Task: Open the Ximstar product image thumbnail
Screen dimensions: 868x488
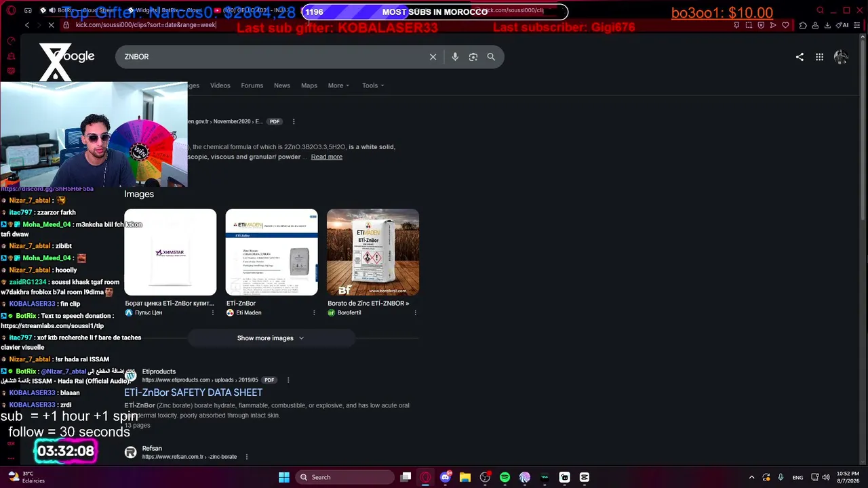Action: 170,252
